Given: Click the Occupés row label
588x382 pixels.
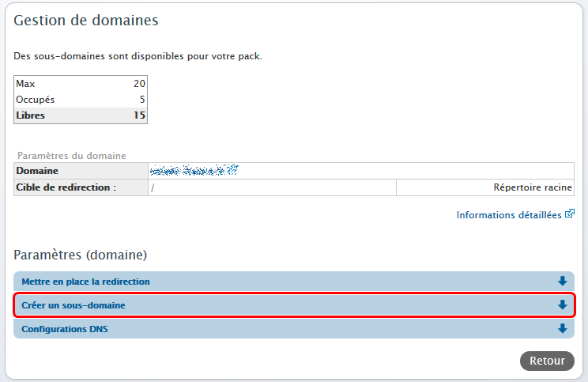Looking at the screenshot, I should pyautogui.click(x=36, y=100).
